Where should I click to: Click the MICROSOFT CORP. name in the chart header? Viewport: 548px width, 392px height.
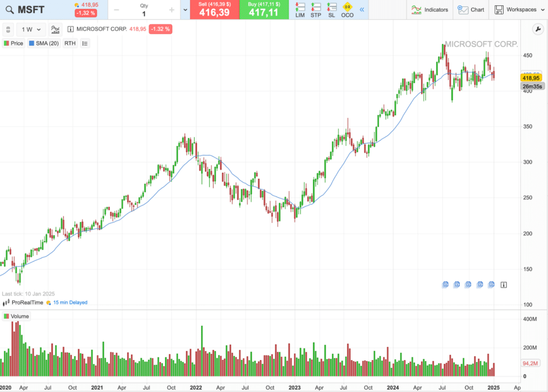click(x=102, y=29)
